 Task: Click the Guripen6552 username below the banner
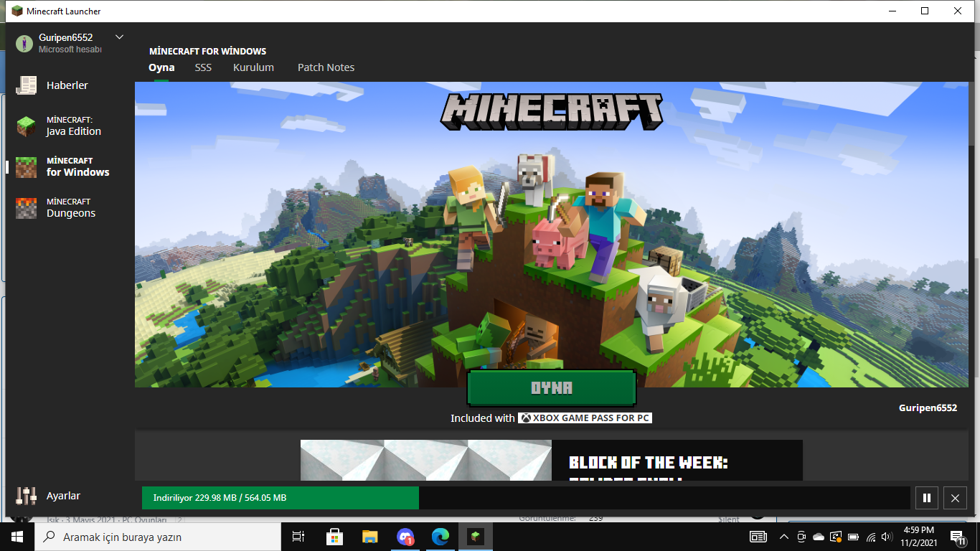(928, 408)
